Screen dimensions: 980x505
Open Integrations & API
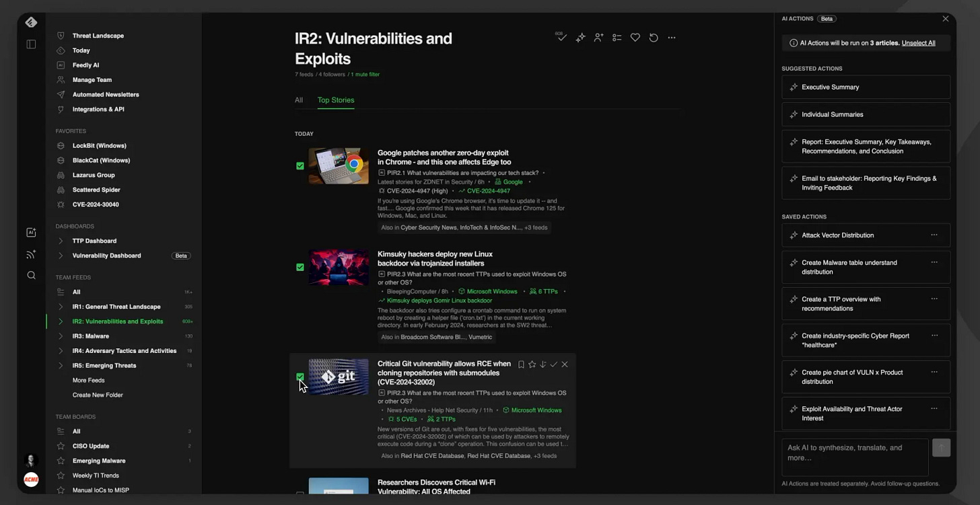(98, 110)
